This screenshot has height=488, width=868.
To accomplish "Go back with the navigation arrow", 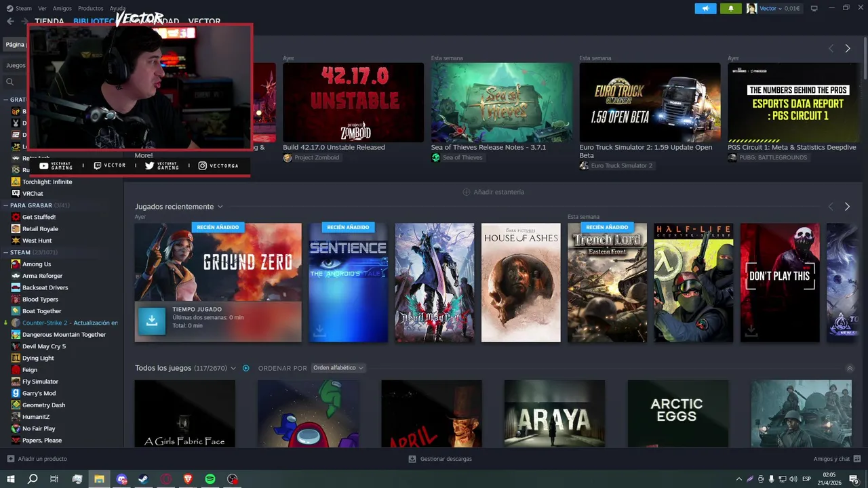I will point(10,21).
